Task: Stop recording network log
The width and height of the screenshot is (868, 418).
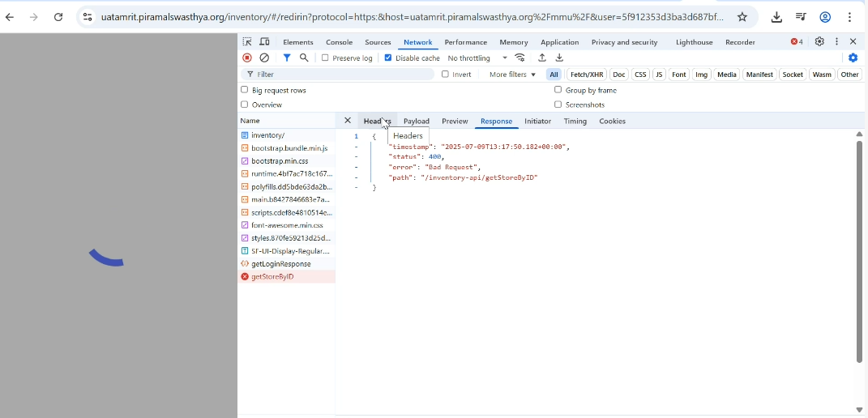Action: pos(247,58)
